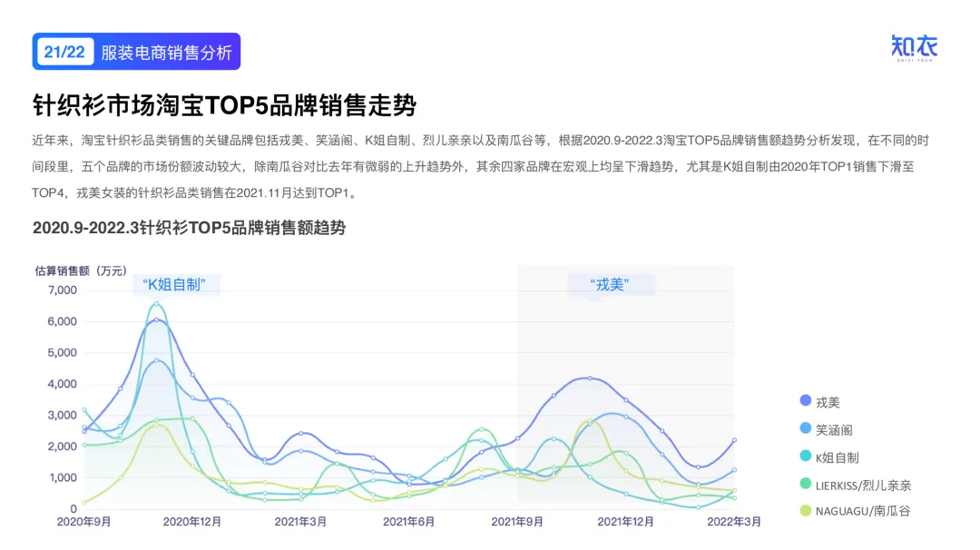Click the 2020年12月 x-axis label
The height and width of the screenshot is (550, 980).
pyautogui.click(x=191, y=522)
